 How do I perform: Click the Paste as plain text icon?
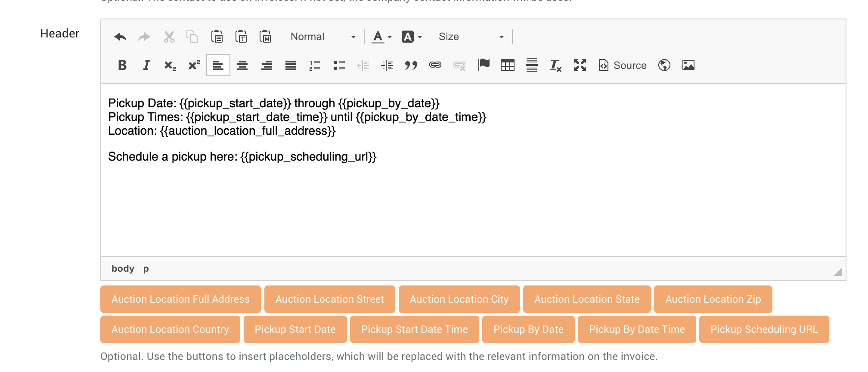pyautogui.click(x=241, y=37)
